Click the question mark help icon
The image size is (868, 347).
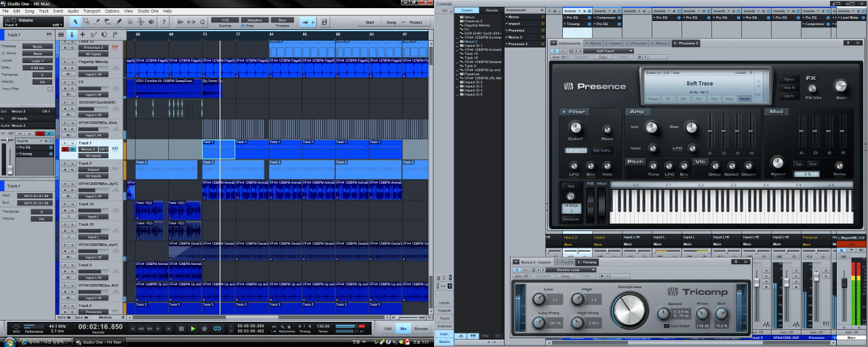[163, 22]
